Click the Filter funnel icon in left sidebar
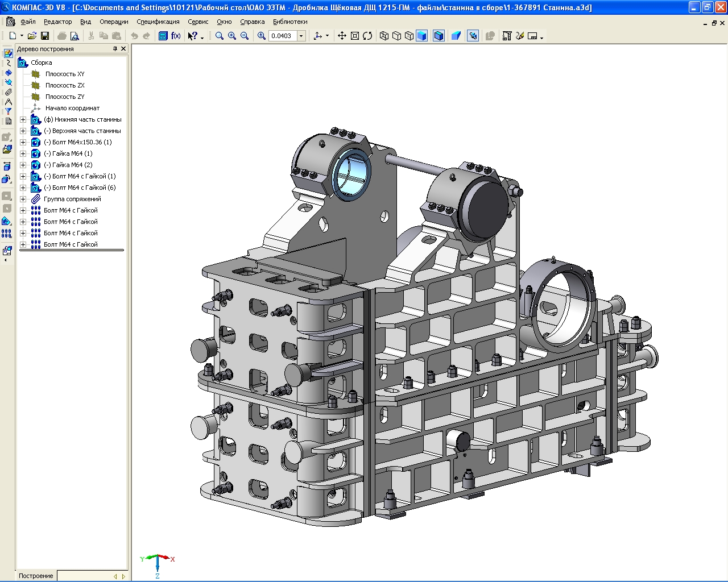This screenshot has height=582, width=728. click(x=8, y=111)
